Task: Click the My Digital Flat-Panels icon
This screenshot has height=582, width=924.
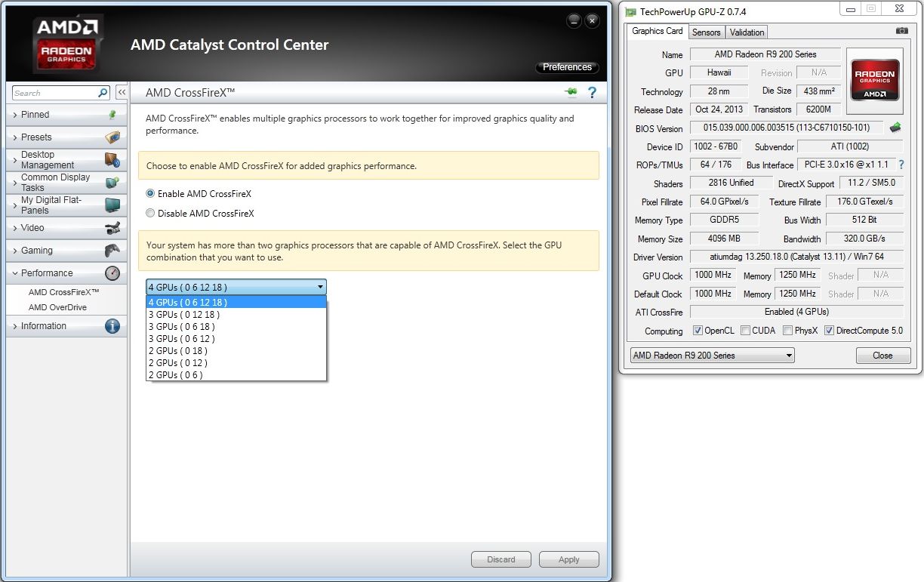Action: click(x=112, y=205)
